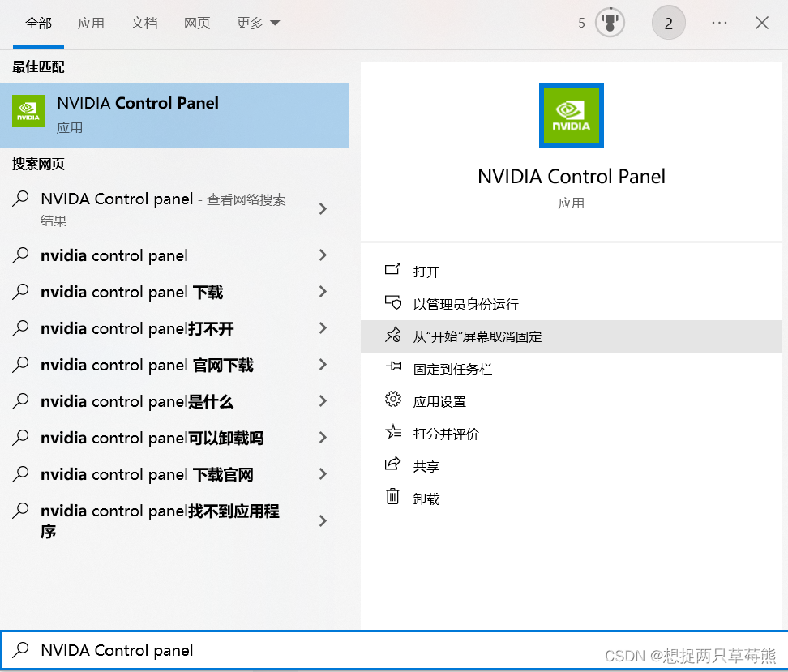The height and width of the screenshot is (672, 788).
Task: Click the uninstall trash can icon
Action: tap(392, 496)
